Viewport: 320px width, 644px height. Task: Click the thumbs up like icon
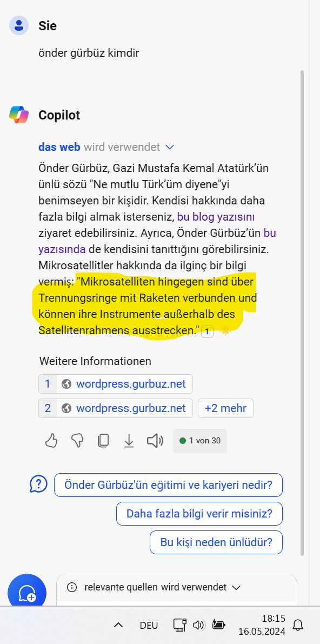pos(51,441)
